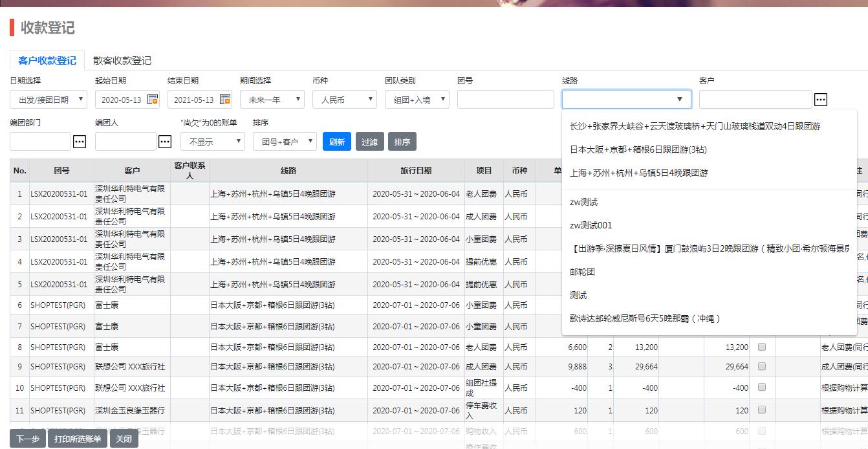Choose 测试 option from the route list
Viewport: 868px width, 449px height.
[x=710, y=295]
